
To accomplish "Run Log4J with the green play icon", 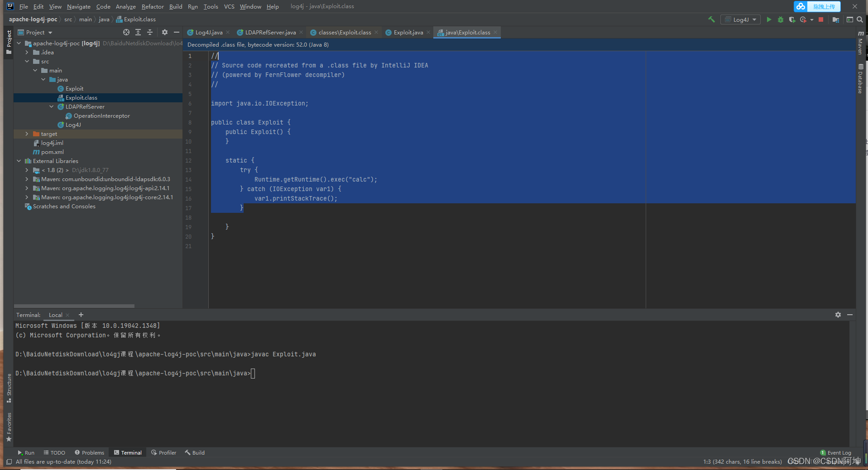I will [x=768, y=19].
